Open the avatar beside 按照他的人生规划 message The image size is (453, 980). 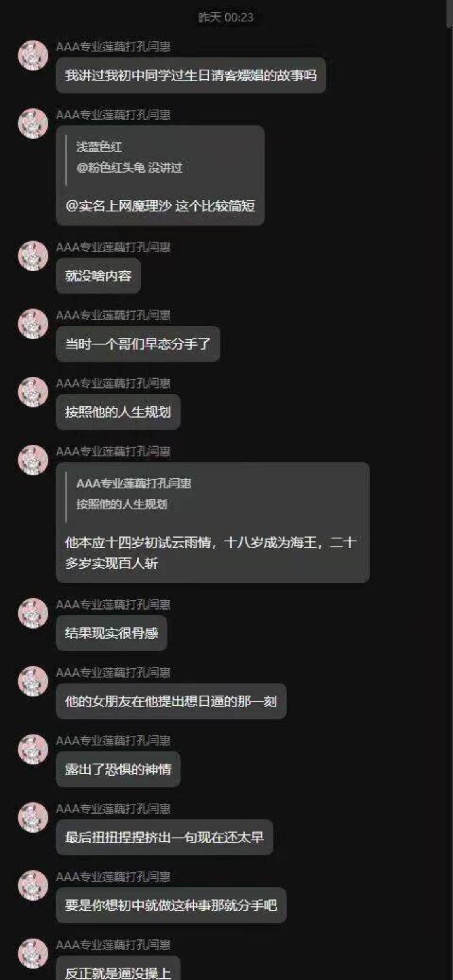pyautogui.click(x=33, y=392)
